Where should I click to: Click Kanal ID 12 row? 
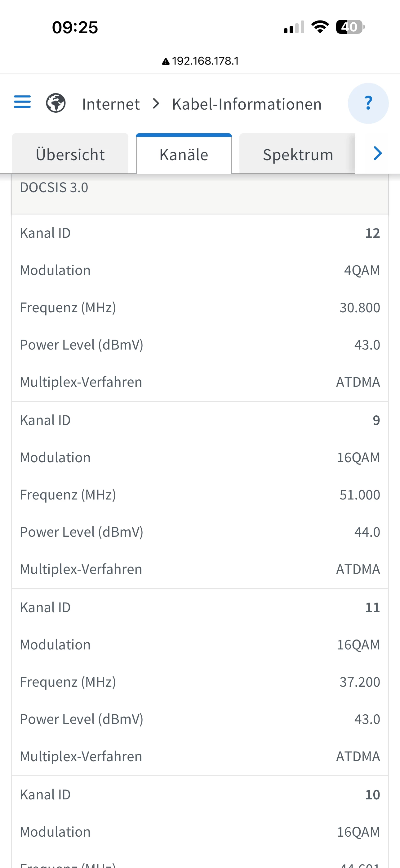(x=200, y=233)
